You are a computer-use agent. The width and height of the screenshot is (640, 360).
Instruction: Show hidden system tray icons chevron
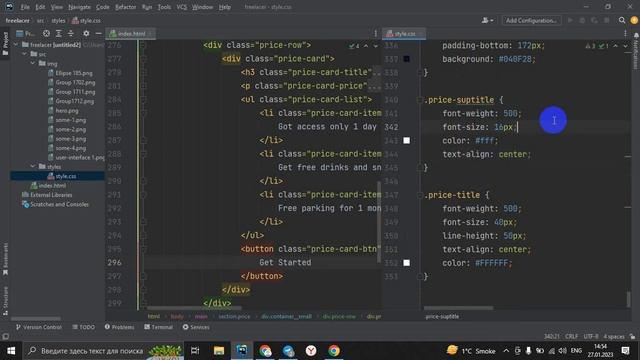506,351
